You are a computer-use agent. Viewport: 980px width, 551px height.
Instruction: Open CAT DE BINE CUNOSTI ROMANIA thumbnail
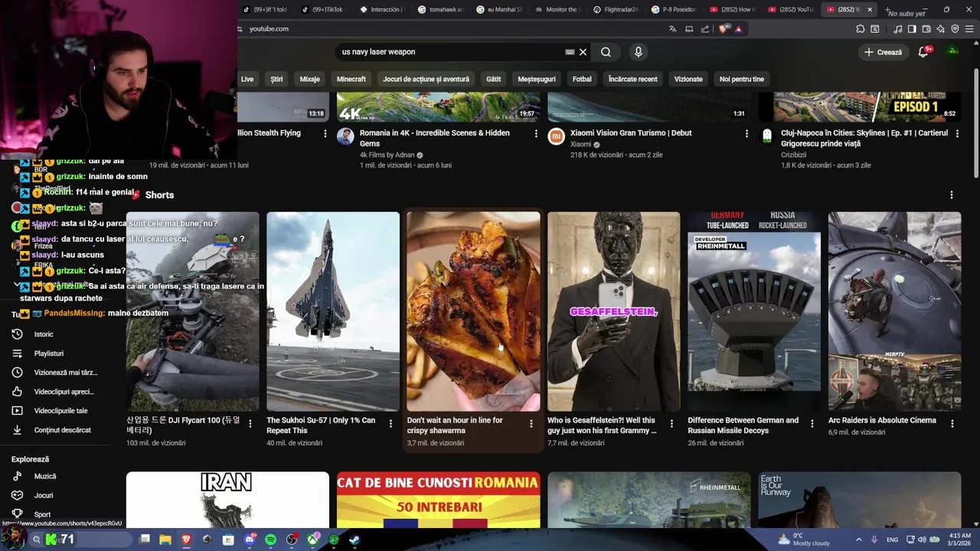[438, 500]
